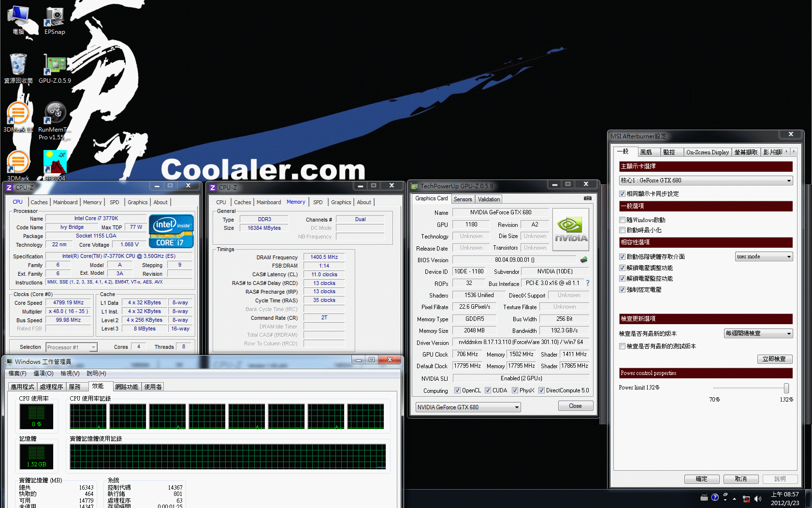Viewport: 812px width, 508px height.
Task: Click the NVIDIA logo in GPU-Z
Action: (x=571, y=229)
